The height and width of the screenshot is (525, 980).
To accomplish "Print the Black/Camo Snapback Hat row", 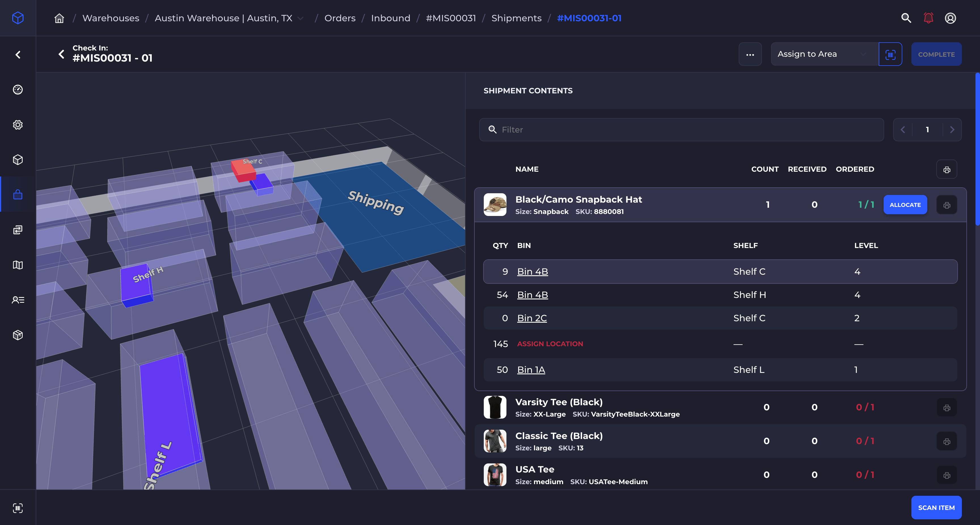I will pos(947,204).
